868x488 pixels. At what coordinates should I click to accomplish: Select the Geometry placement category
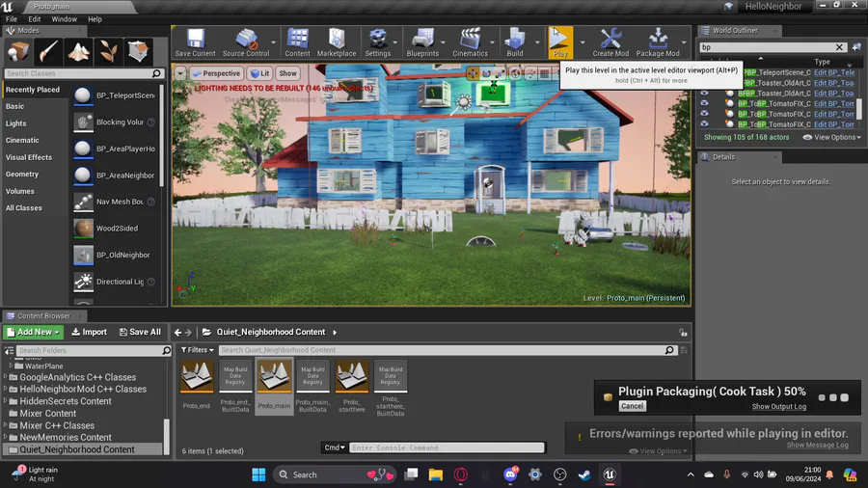tap(22, 174)
